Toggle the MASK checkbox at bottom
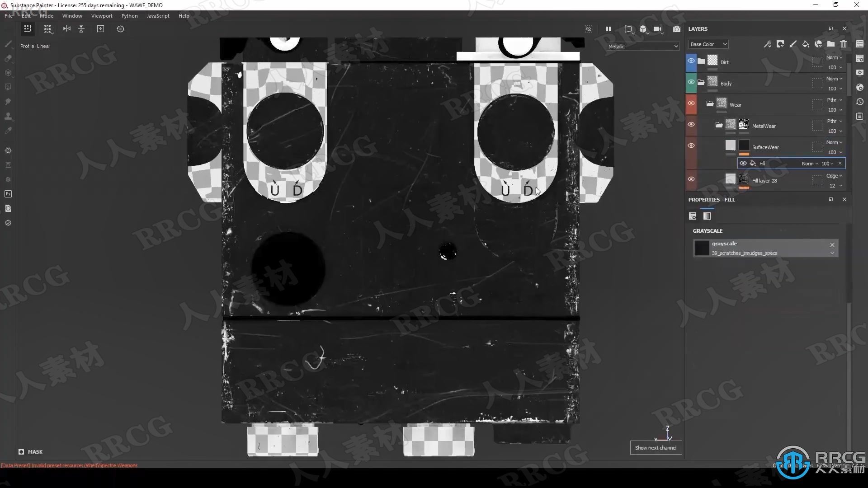The image size is (868, 488). coord(21,452)
